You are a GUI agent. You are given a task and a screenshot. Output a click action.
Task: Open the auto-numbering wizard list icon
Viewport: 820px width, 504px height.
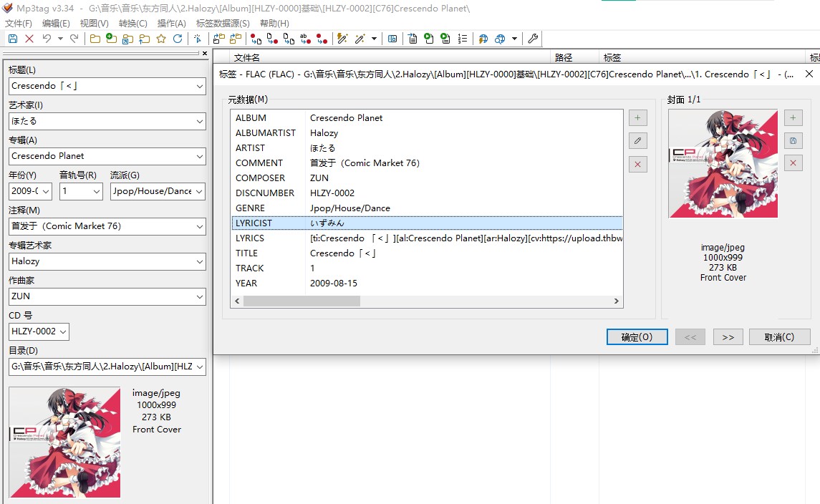click(463, 39)
